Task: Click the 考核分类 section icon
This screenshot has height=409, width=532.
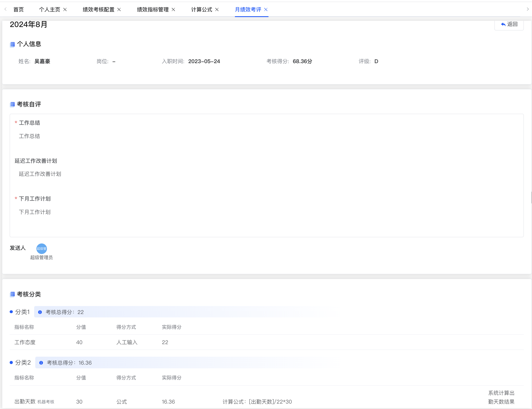Action: (12, 295)
